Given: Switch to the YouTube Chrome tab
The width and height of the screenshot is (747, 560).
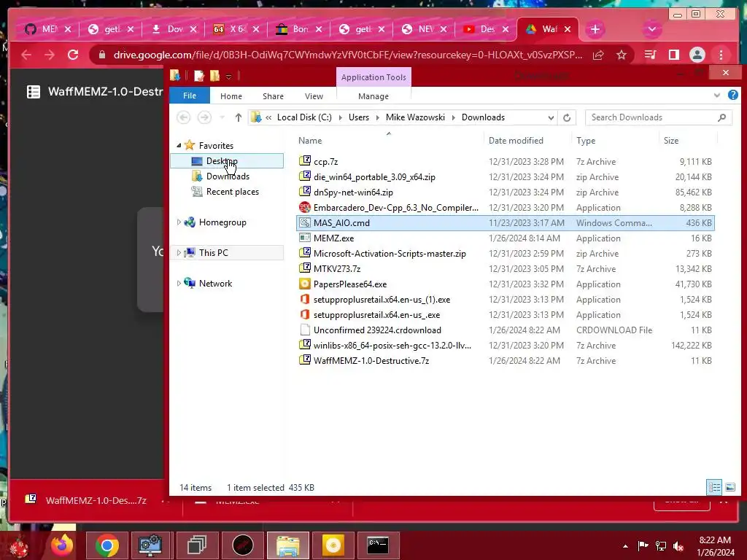Looking at the screenshot, I should click(486, 29).
